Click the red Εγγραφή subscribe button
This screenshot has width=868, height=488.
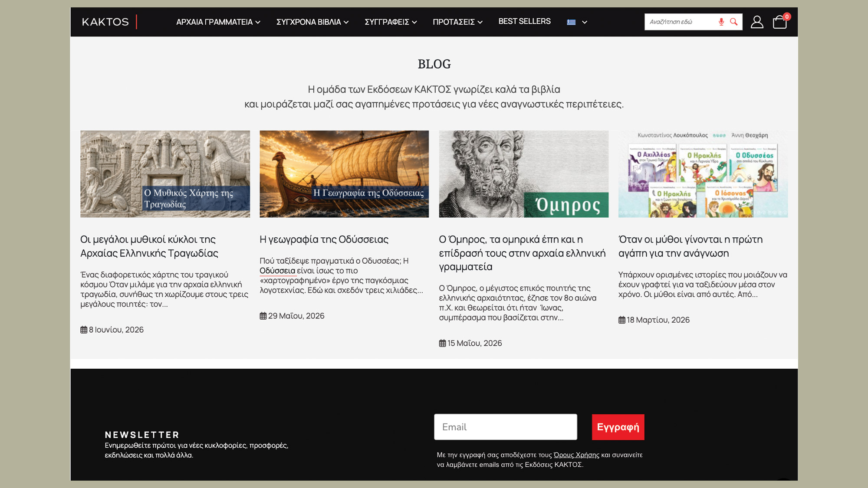618,427
